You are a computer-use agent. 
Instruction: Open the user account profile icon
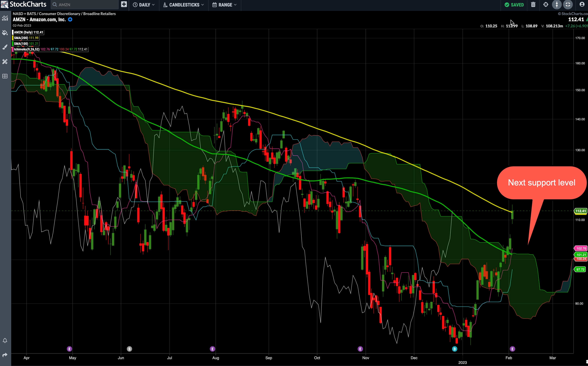[x=582, y=5]
